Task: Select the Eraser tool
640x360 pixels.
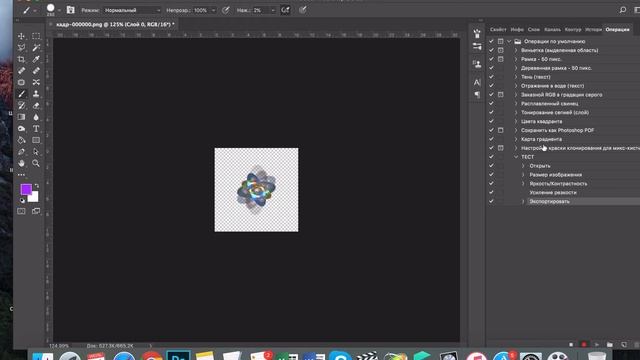Action: click(36, 105)
